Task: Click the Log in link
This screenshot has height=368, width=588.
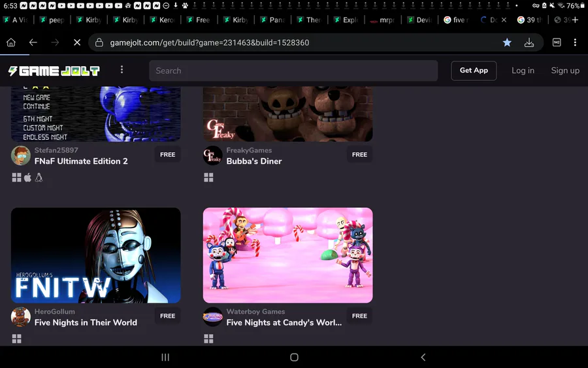Action: [x=523, y=71]
